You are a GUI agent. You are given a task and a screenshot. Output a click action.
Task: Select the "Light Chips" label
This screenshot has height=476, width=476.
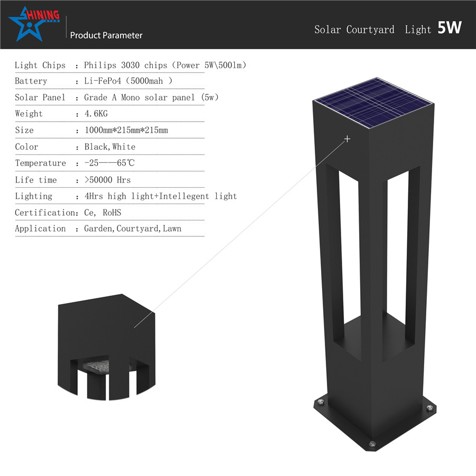click(40, 65)
